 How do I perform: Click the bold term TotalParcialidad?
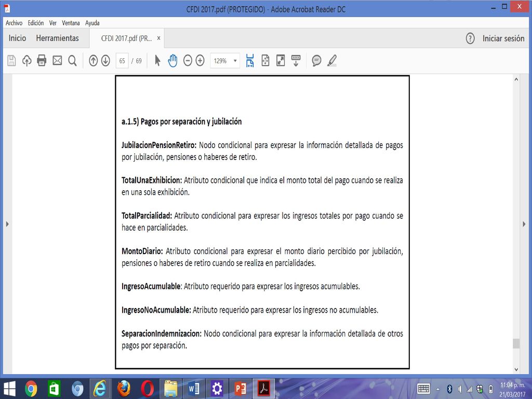click(147, 216)
